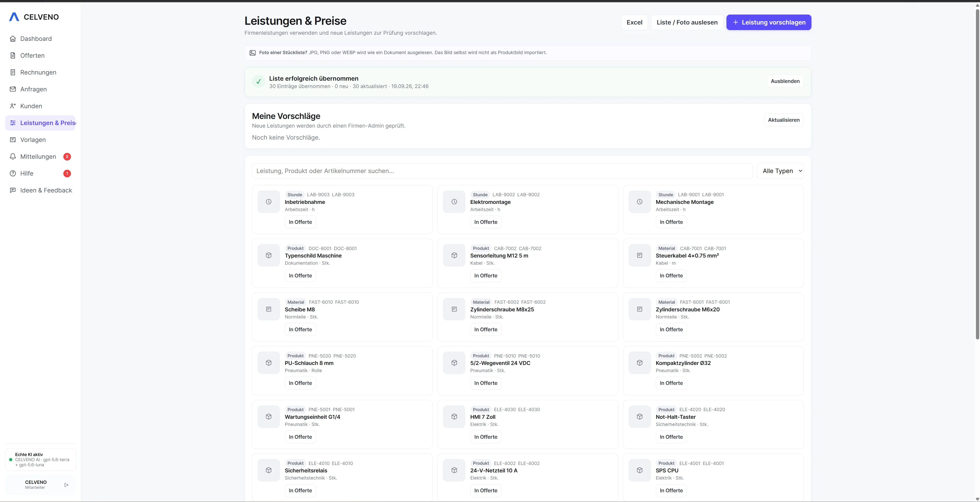Click the box icon of Sensorleitung M12 5 m
This screenshot has width=980, height=502.
[454, 255]
